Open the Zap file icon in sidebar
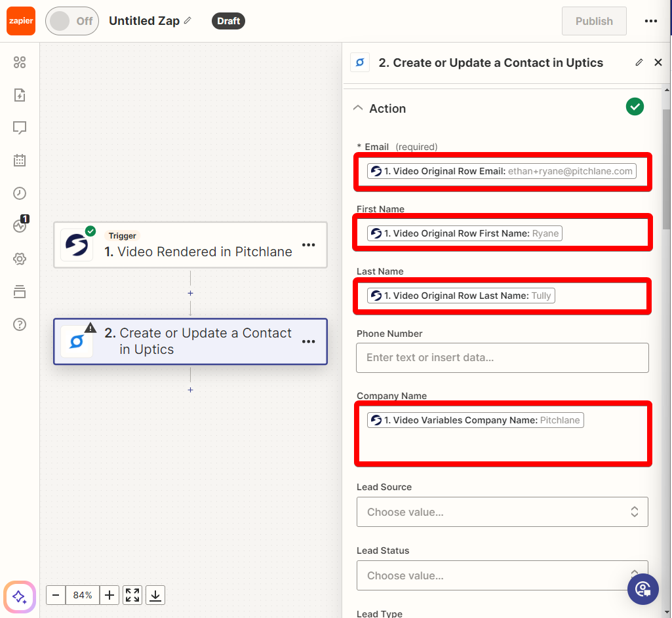Image resolution: width=672 pixels, height=618 pixels. (20, 95)
